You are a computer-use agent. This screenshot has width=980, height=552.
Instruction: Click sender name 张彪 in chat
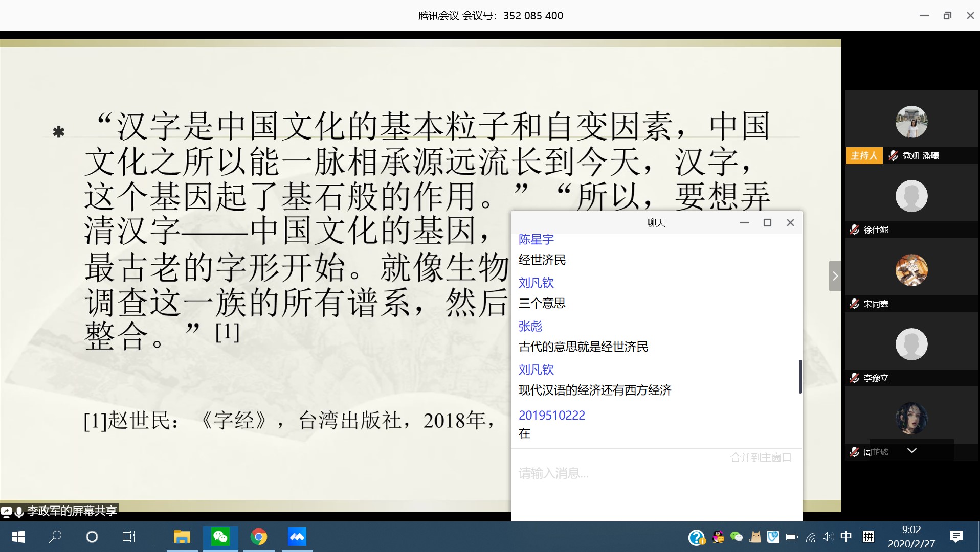tap(530, 326)
